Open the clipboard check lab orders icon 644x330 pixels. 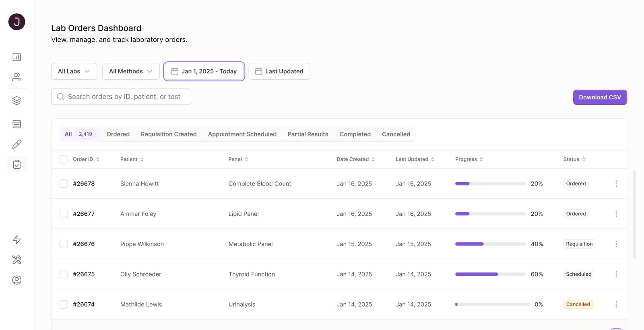pos(17,164)
